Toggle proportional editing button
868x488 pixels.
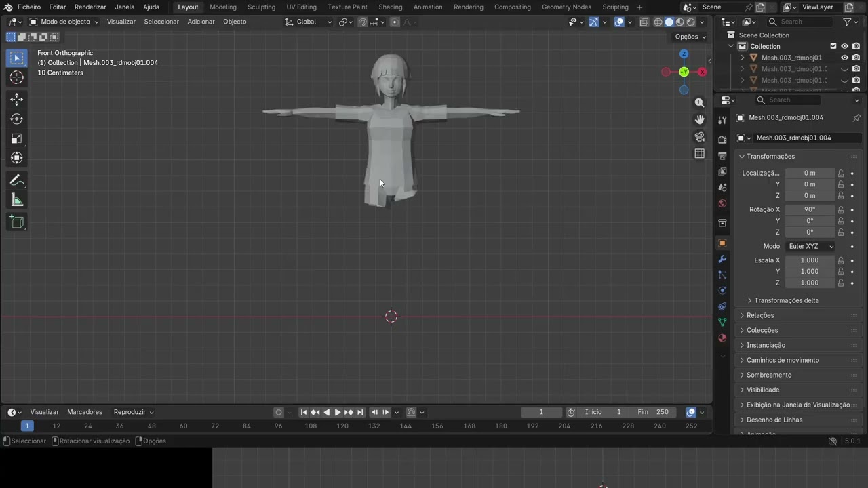tap(395, 22)
